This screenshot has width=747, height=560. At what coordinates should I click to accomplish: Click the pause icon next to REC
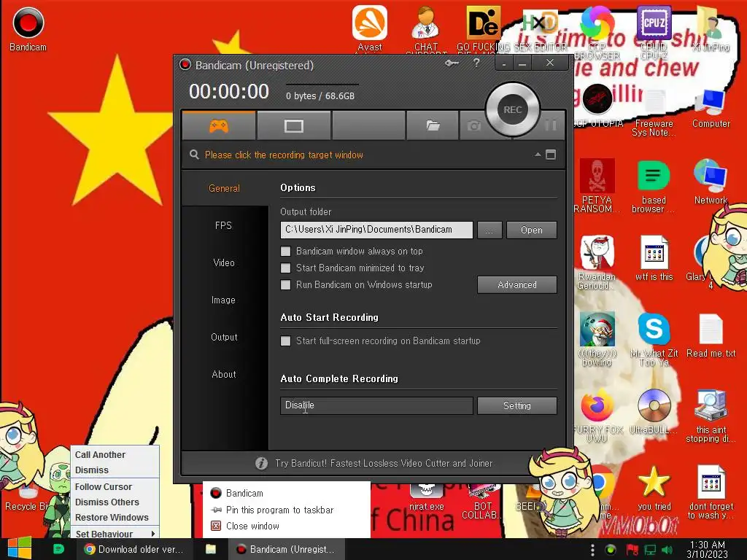(x=550, y=125)
